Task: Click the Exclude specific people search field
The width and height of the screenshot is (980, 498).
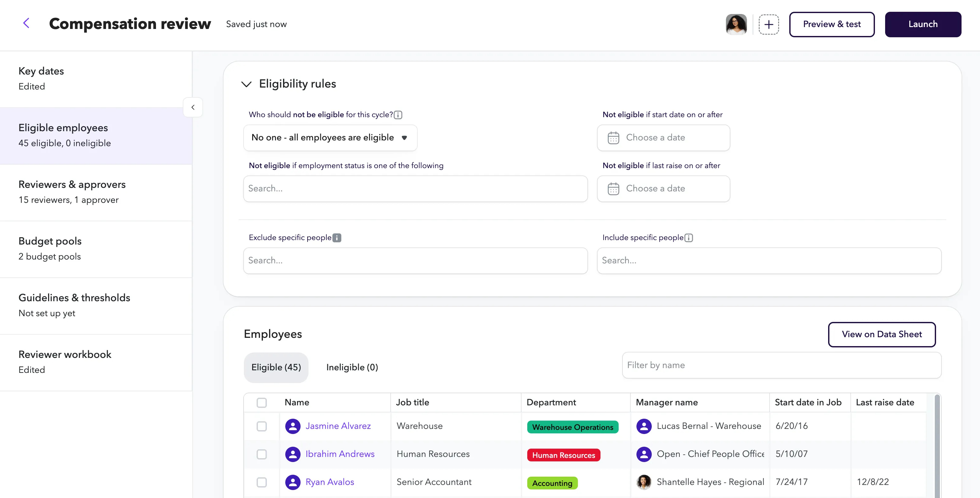Action: click(415, 261)
